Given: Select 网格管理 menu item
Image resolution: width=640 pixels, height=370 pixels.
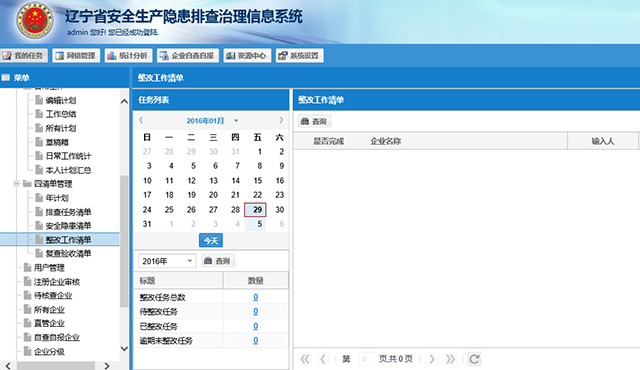Looking at the screenshot, I should (76, 55).
